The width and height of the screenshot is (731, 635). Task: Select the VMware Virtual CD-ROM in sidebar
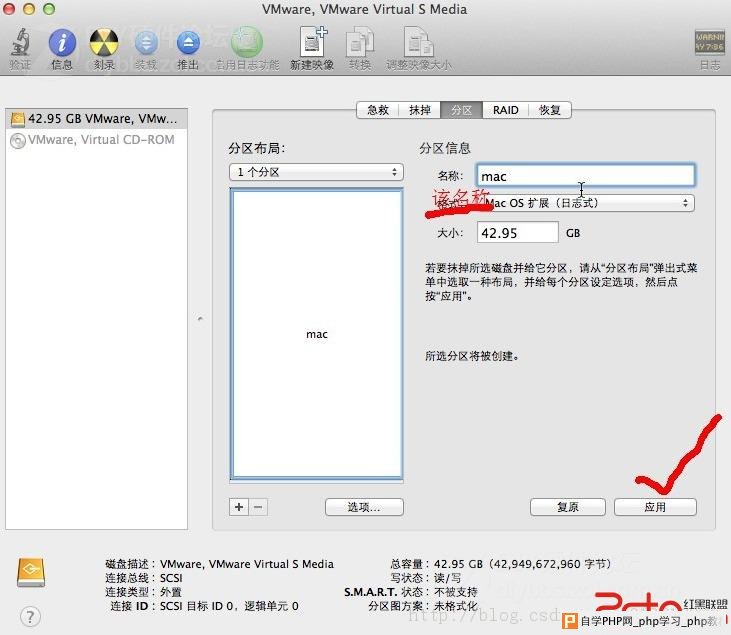tap(97, 139)
